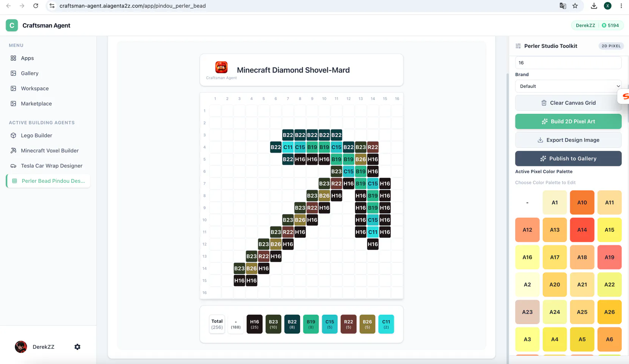Expand the Brand dropdown
Viewport: 629px width, 364px height.
(x=568, y=86)
